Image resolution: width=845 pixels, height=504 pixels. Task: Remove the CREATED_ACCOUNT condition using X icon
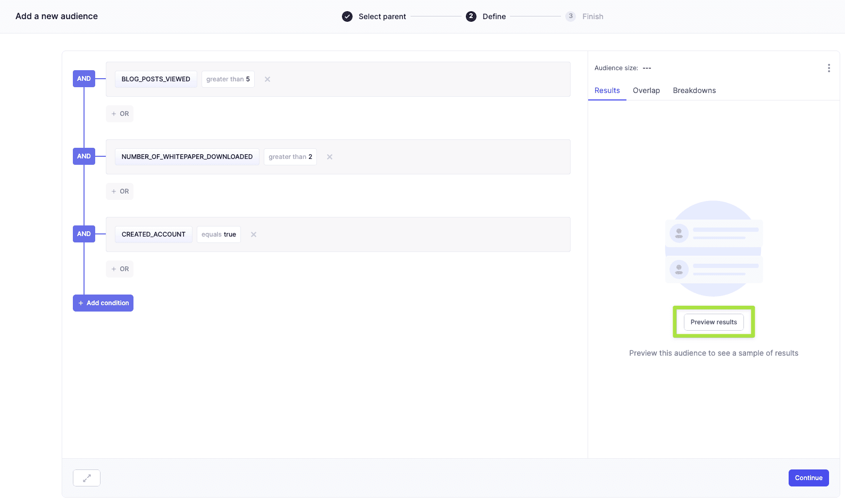point(254,234)
